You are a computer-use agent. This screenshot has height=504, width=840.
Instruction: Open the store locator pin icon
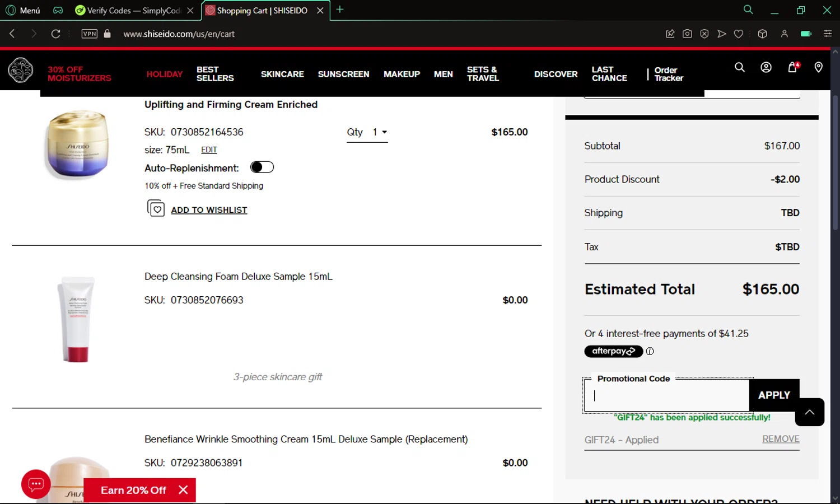pyautogui.click(x=818, y=67)
